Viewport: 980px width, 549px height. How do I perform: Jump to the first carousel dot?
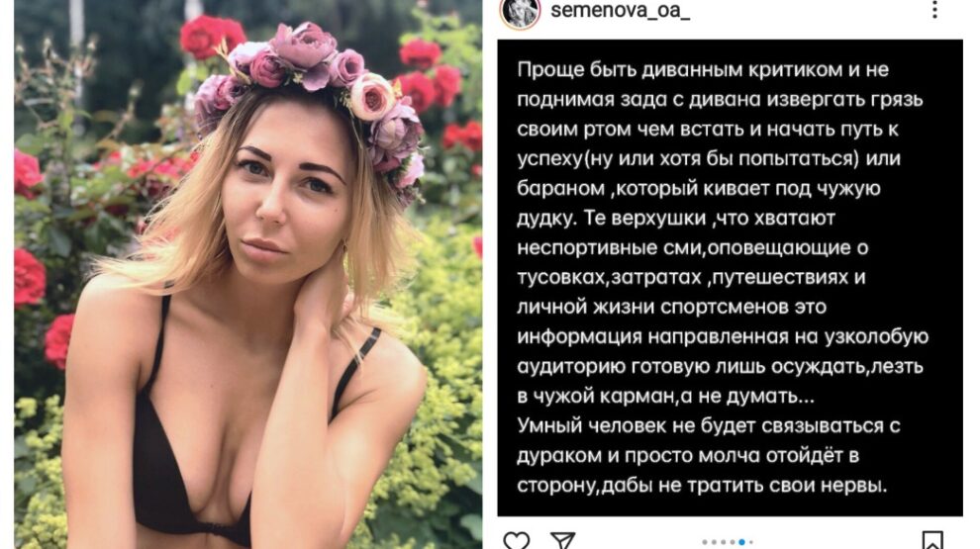click(x=705, y=542)
